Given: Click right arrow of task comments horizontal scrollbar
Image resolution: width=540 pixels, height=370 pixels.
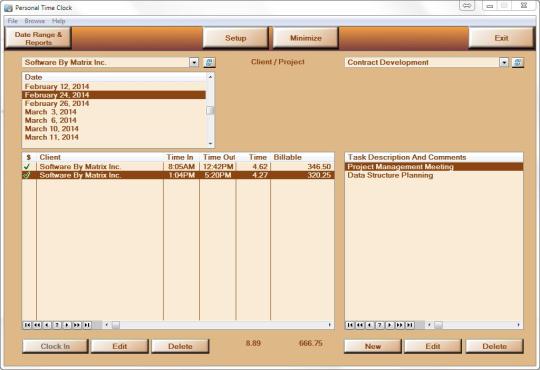Looking at the screenshot, I should [x=518, y=325].
